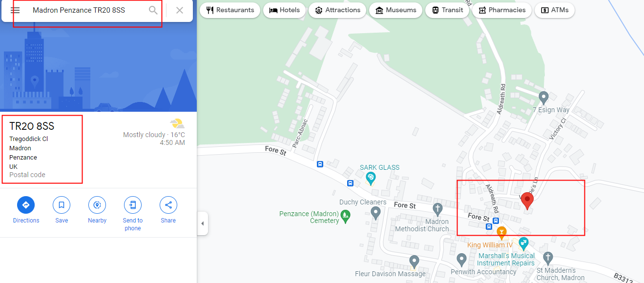Click the search magnifier icon
Screen dimensions: 644x283
pos(153,10)
